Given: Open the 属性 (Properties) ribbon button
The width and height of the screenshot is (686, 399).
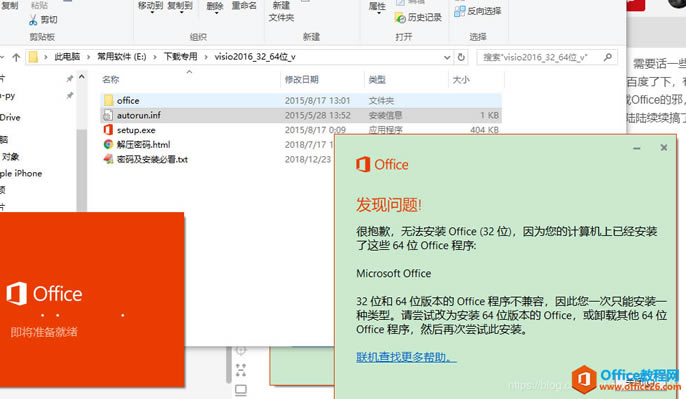Looking at the screenshot, I should [x=377, y=7].
